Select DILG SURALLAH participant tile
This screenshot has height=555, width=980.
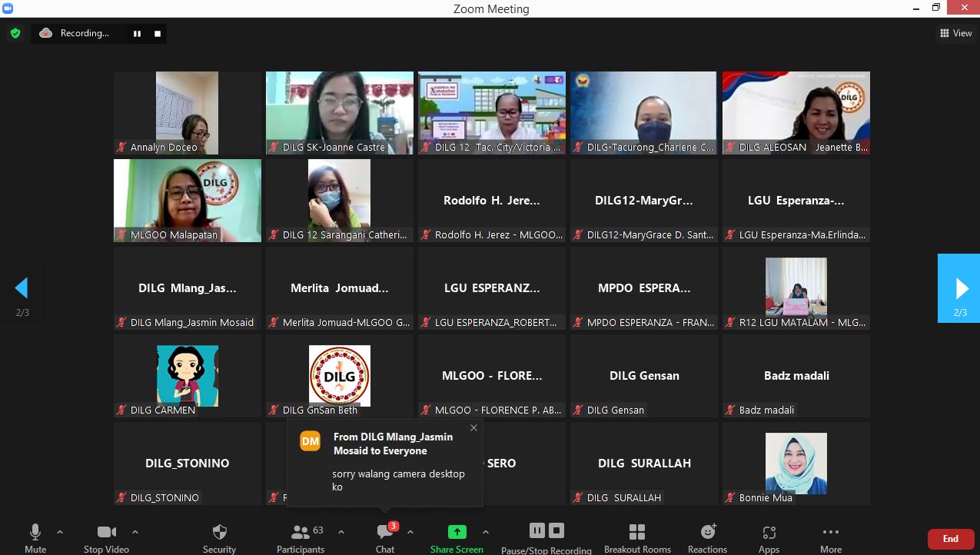coord(644,464)
